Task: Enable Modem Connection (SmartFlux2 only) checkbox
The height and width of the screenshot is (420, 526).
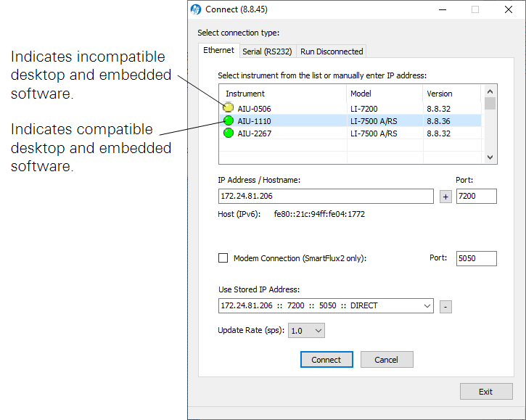Action: [223, 258]
